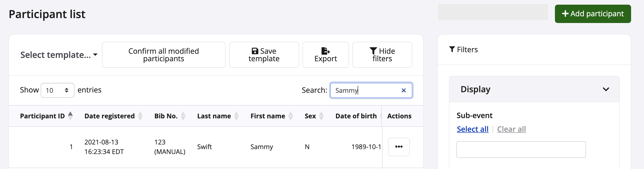Sort by Date registered column arrows
Screen dimensions: 644x169
140,116
